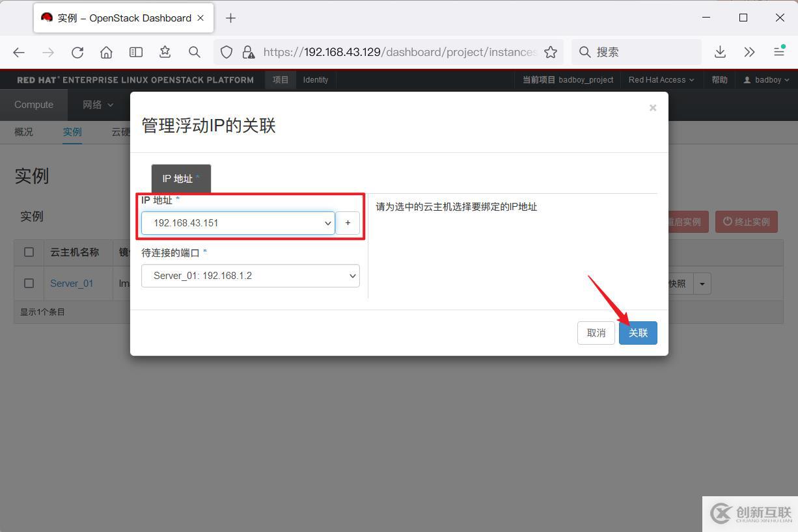This screenshot has height=532, width=798.
Task: Go back with the browser back arrow
Action: pyautogui.click(x=19, y=52)
